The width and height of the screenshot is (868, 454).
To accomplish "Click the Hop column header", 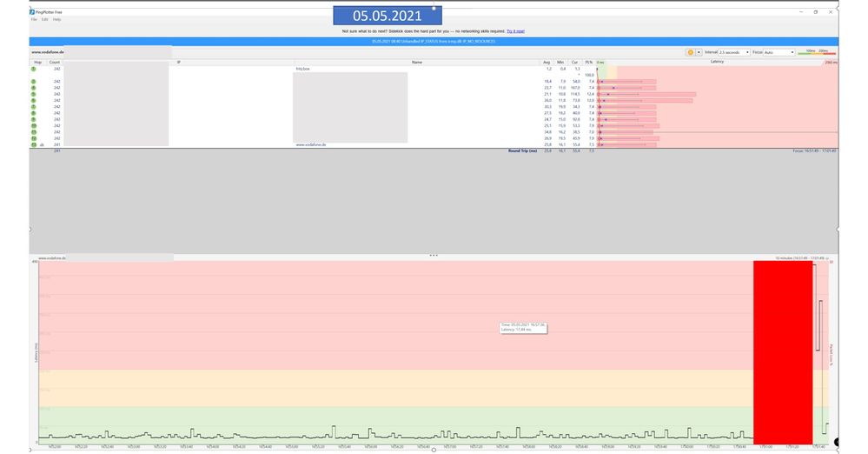I will point(37,62).
